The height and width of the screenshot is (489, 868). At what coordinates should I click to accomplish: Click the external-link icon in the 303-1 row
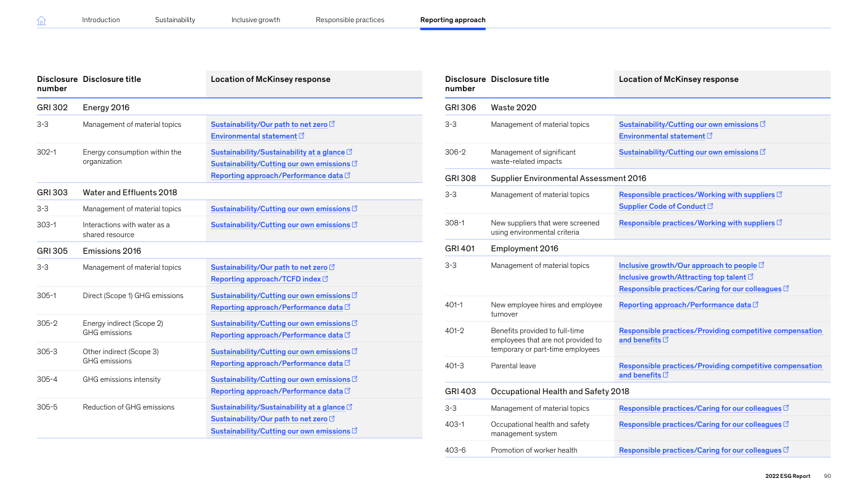[355, 225]
